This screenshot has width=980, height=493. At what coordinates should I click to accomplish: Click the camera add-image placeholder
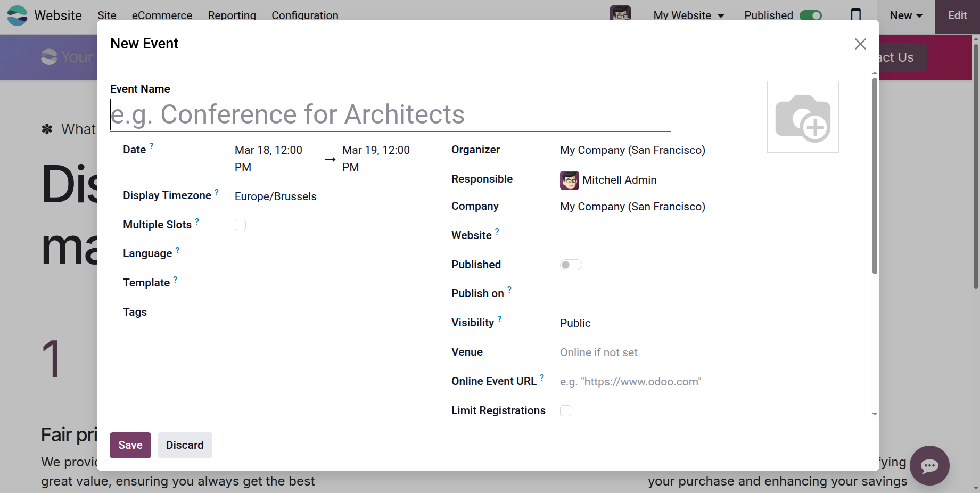pyautogui.click(x=802, y=117)
